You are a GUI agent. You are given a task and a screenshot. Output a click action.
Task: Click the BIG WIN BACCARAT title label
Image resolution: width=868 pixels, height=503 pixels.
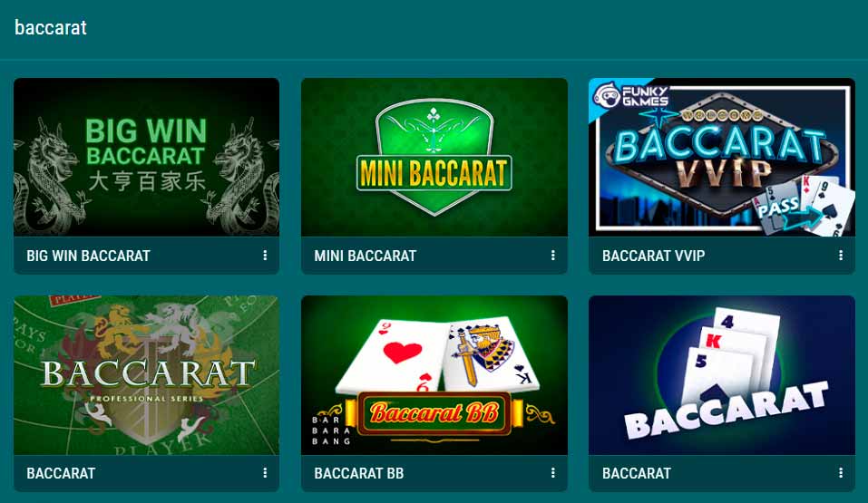(89, 256)
